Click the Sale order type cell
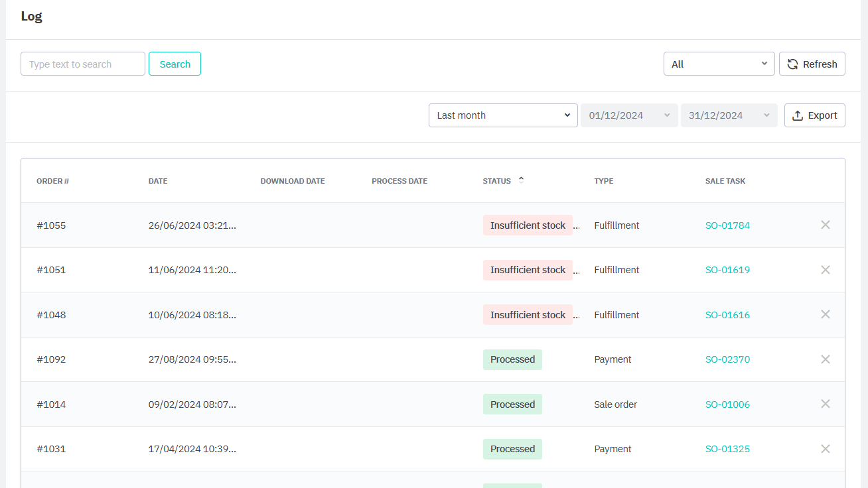 pyautogui.click(x=616, y=404)
